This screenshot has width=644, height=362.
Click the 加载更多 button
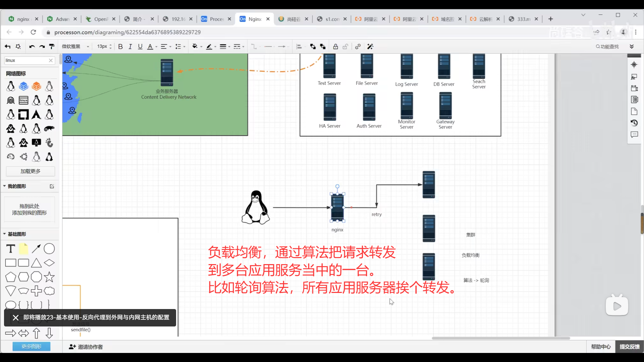click(x=31, y=171)
